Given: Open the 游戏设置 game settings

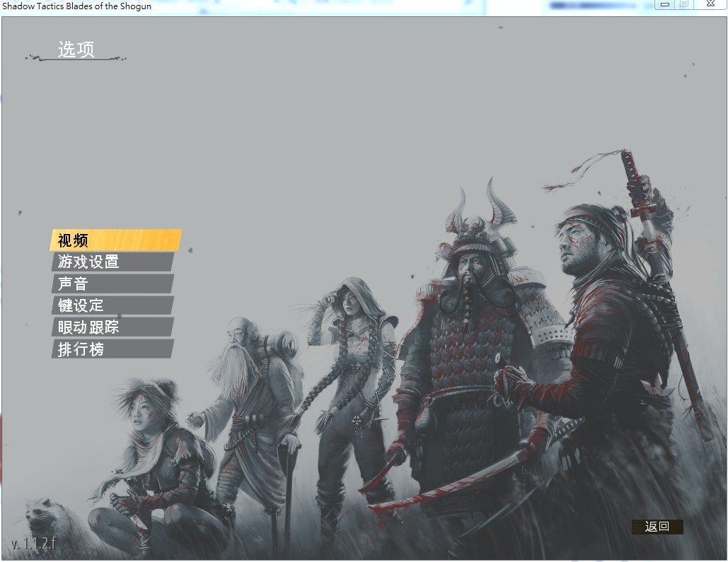Looking at the screenshot, I should [112, 262].
